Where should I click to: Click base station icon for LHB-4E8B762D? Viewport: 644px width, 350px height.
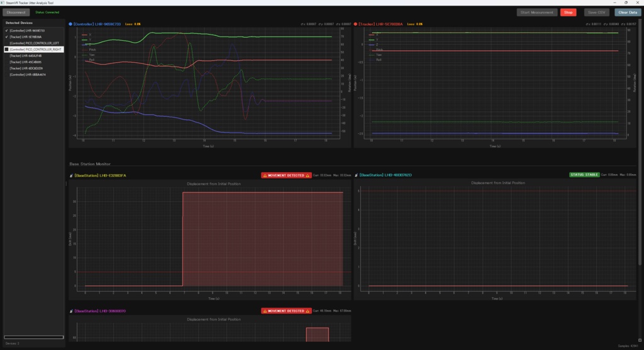click(356, 175)
